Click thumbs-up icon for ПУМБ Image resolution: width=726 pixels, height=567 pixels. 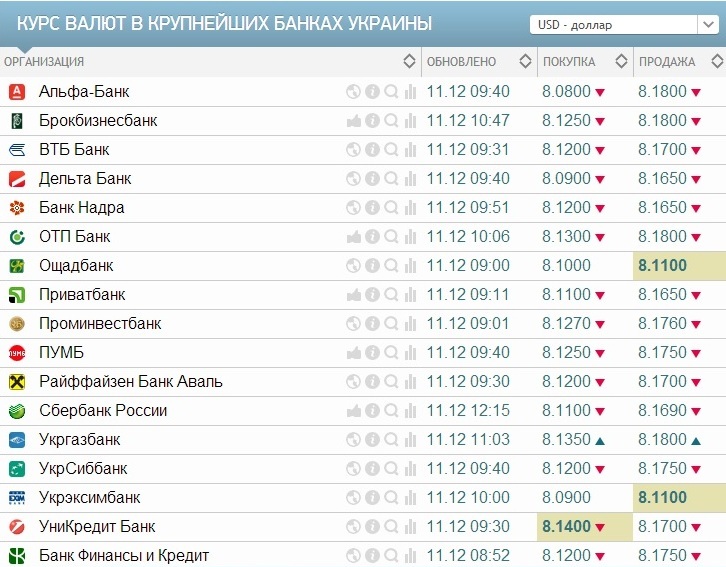click(353, 353)
